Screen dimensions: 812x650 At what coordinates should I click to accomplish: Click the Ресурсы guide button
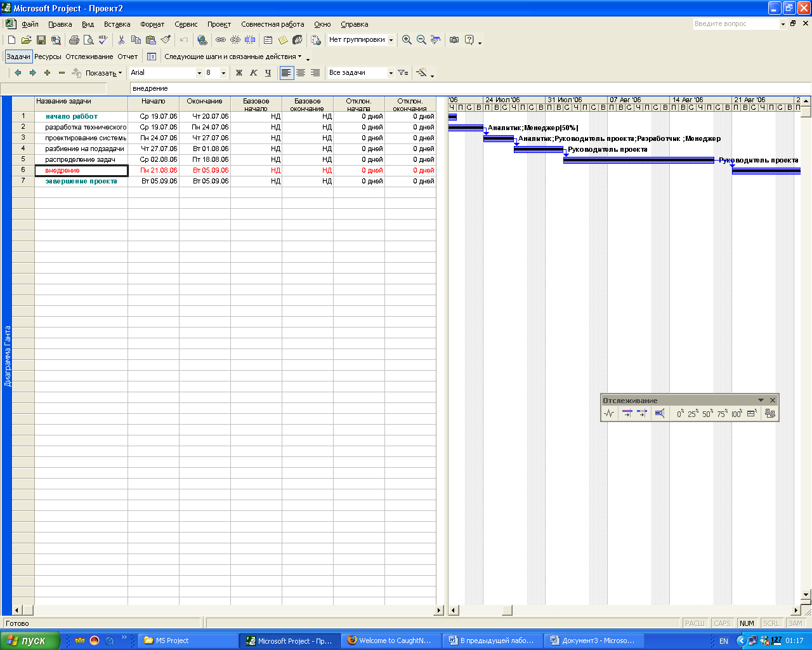(48, 56)
